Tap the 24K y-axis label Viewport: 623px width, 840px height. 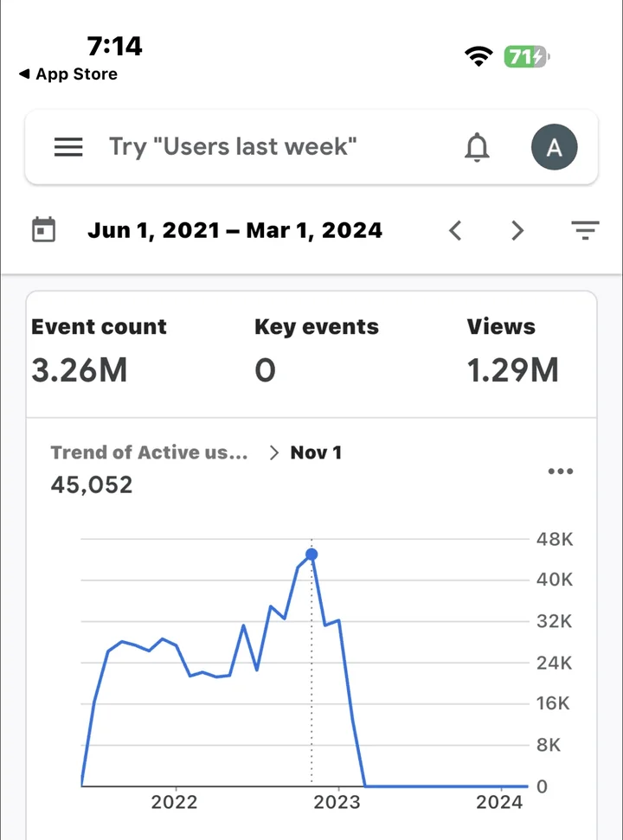coord(555,664)
